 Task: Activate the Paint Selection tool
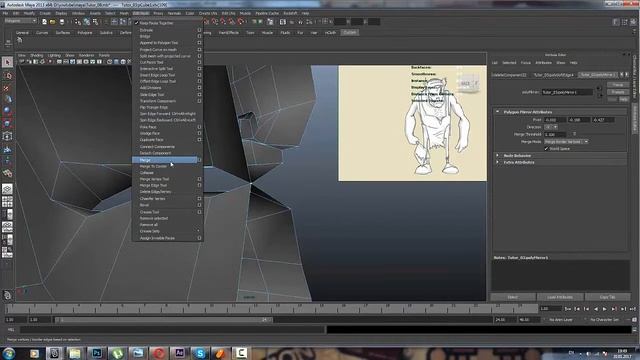(x=7, y=87)
